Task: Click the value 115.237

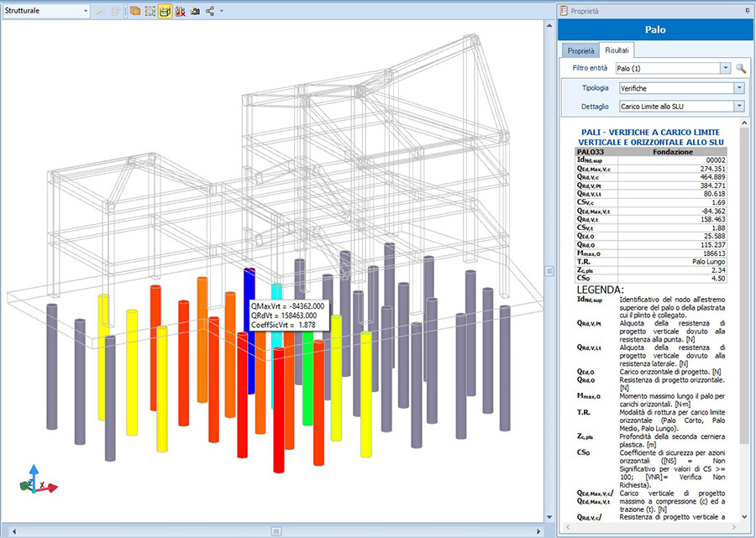Action: pos(712,245)
